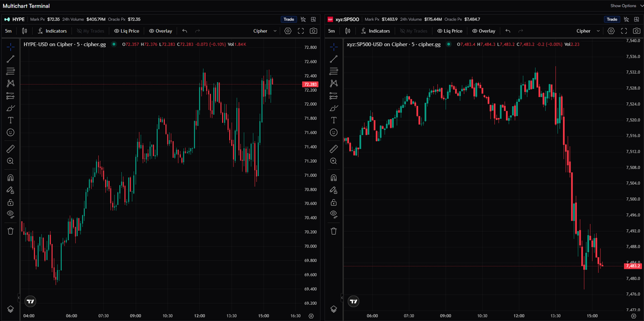Undo last action in SP500 chart

click(508, 31)
